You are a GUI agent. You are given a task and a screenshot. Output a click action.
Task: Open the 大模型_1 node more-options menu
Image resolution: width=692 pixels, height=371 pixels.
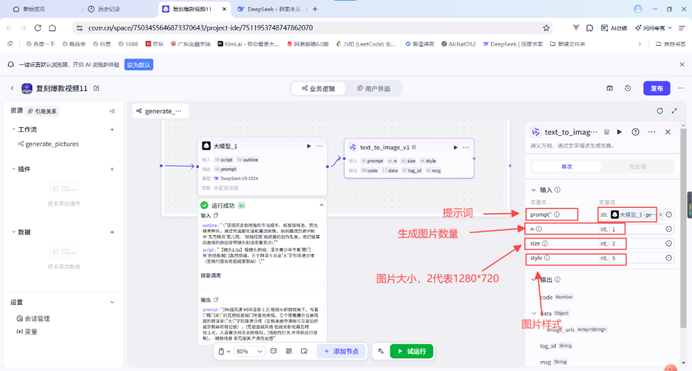[319, 146]
